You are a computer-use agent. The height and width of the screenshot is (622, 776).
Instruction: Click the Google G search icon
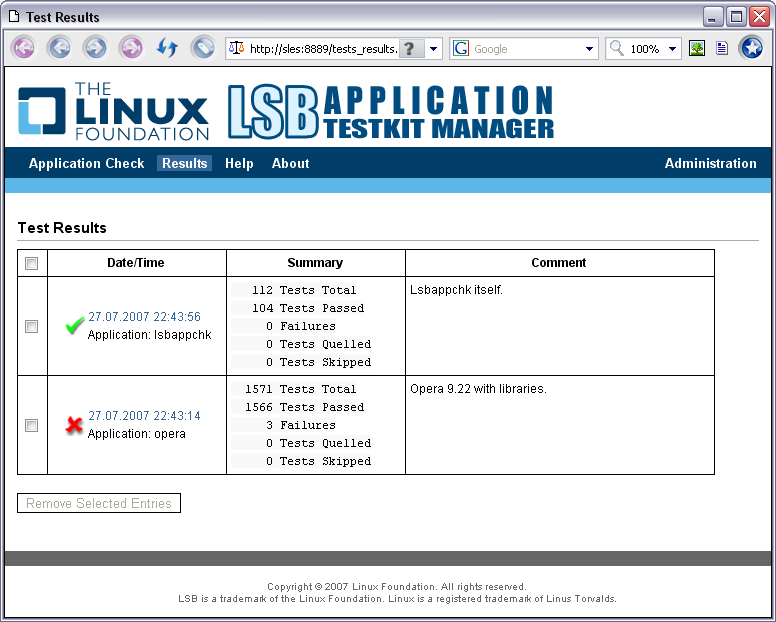coord(461,48)
